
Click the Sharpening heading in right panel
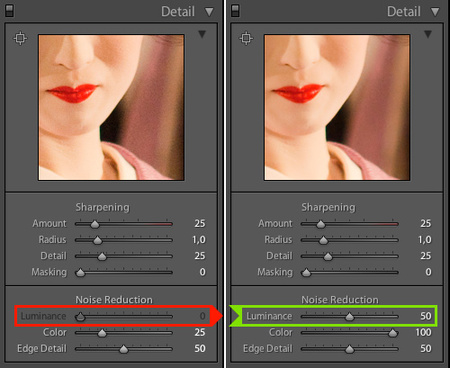pos(328,207)
